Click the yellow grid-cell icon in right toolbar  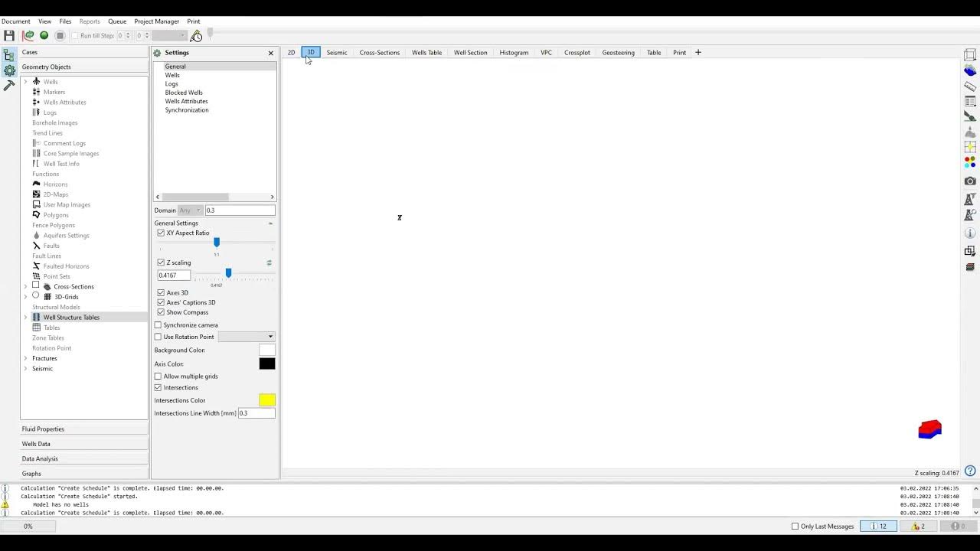pyautogui.click(x=970, y=146)
